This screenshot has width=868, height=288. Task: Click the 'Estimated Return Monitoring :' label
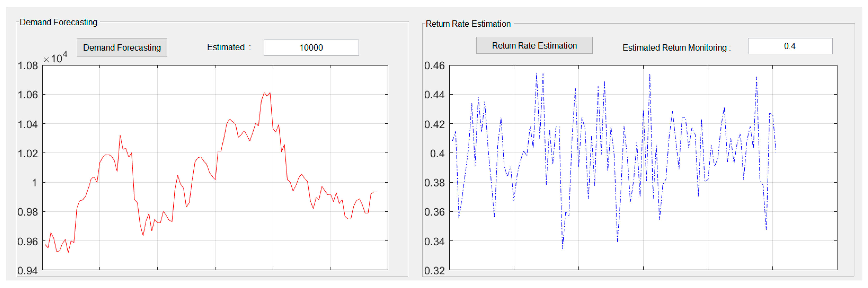(x=676, y=48)
